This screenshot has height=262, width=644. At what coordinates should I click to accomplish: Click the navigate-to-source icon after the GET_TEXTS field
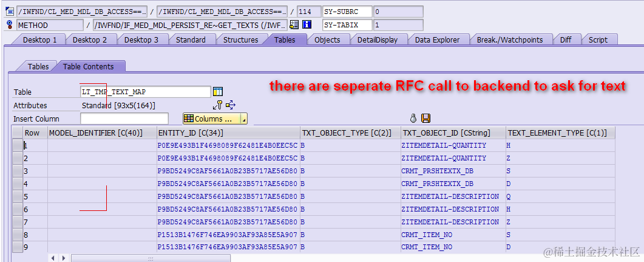pos(294,25)
